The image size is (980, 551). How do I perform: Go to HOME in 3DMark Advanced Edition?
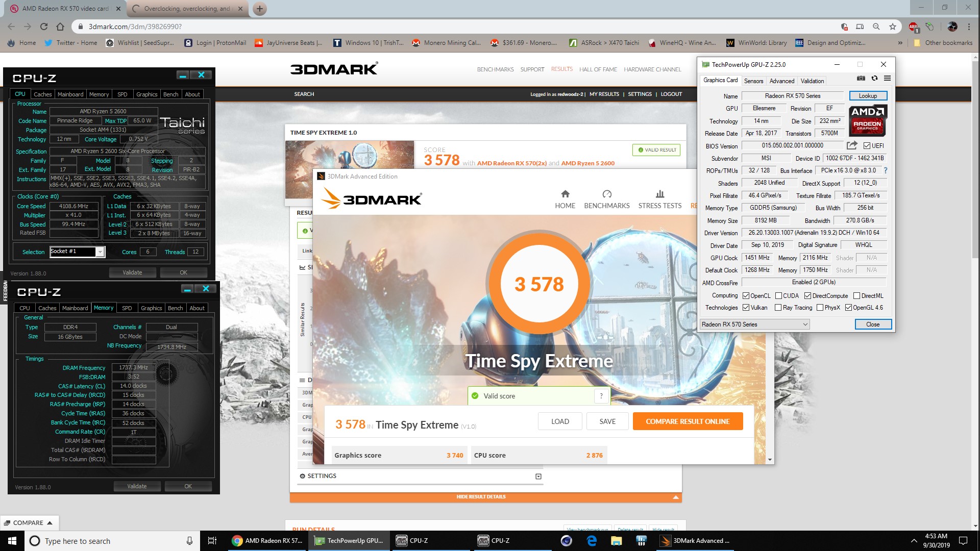tap(565, 199)
